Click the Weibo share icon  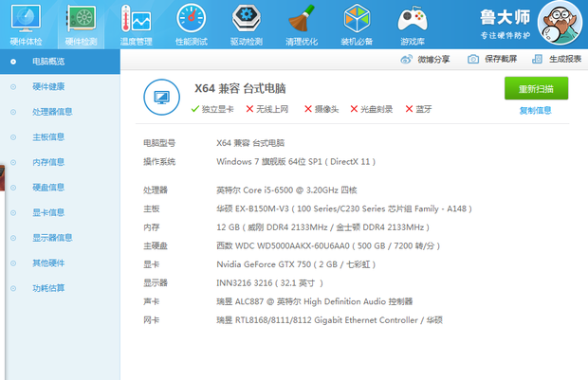[x=406, y=59]
